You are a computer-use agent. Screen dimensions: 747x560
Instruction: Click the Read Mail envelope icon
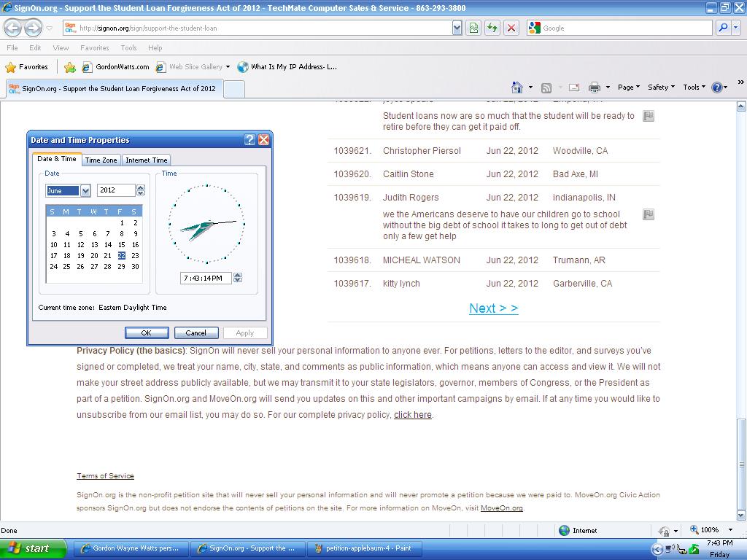pyautogui.click(x=574, y=87)
